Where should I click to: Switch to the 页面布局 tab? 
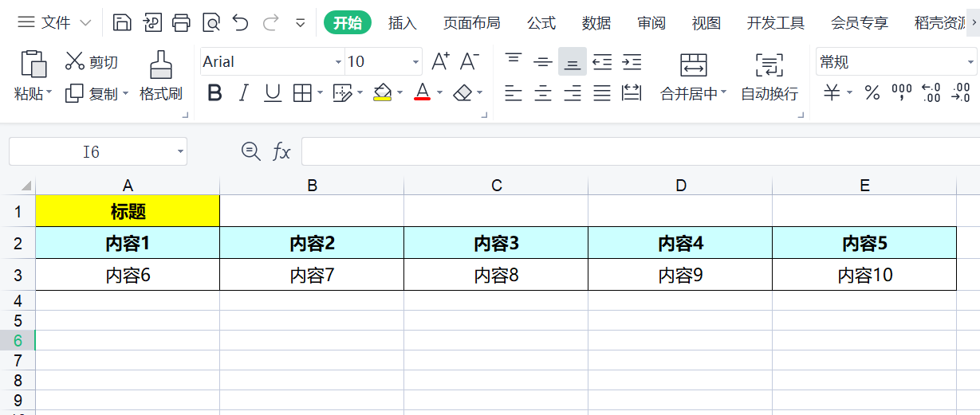point(472,23)
